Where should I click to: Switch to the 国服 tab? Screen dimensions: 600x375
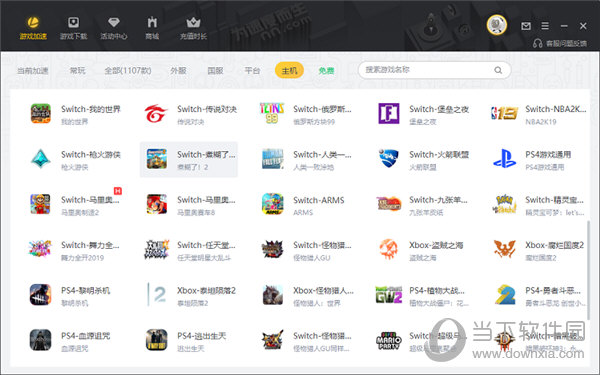[x=215, y=71]
